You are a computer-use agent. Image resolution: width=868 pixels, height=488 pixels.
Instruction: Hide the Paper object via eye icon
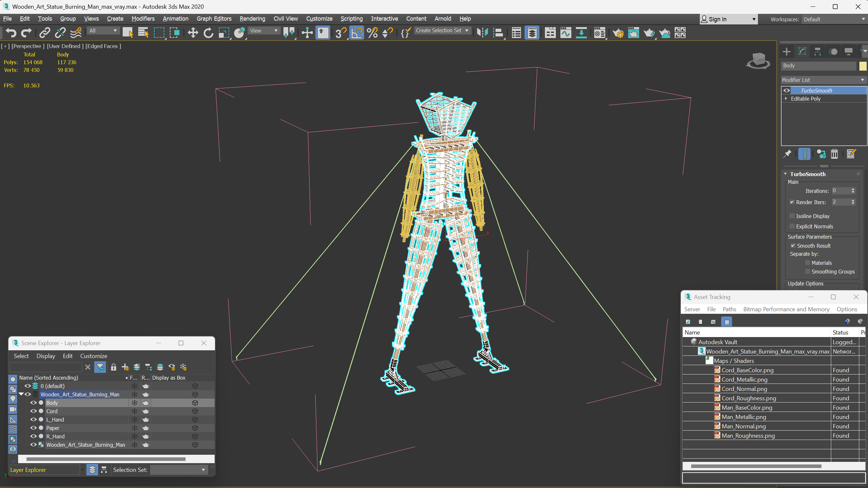[33, 428]
